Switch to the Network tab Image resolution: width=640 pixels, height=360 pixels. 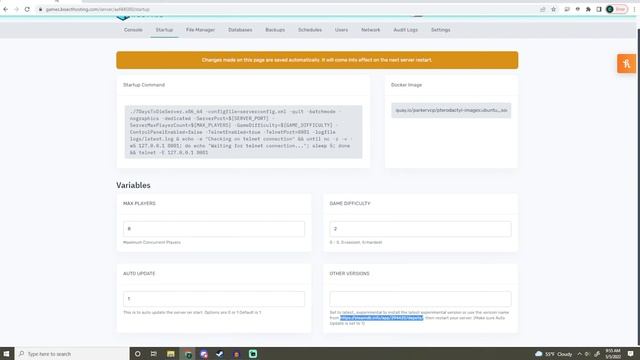tap(371, 30)
